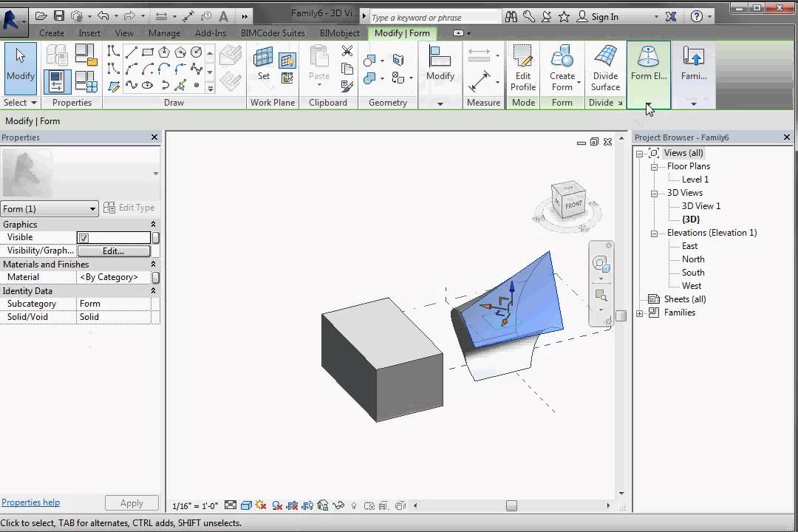
Task: Click the Edit Profile tool
Action: tap(523, 68)
